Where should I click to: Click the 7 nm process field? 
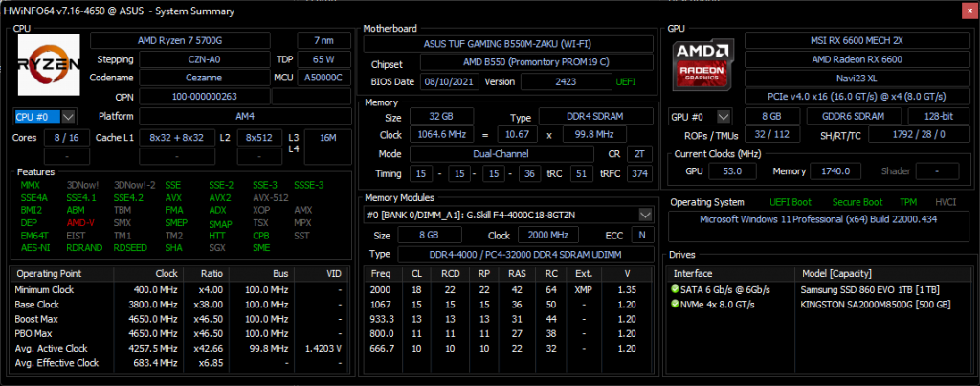pyautogui.click(x=323, y=40)
